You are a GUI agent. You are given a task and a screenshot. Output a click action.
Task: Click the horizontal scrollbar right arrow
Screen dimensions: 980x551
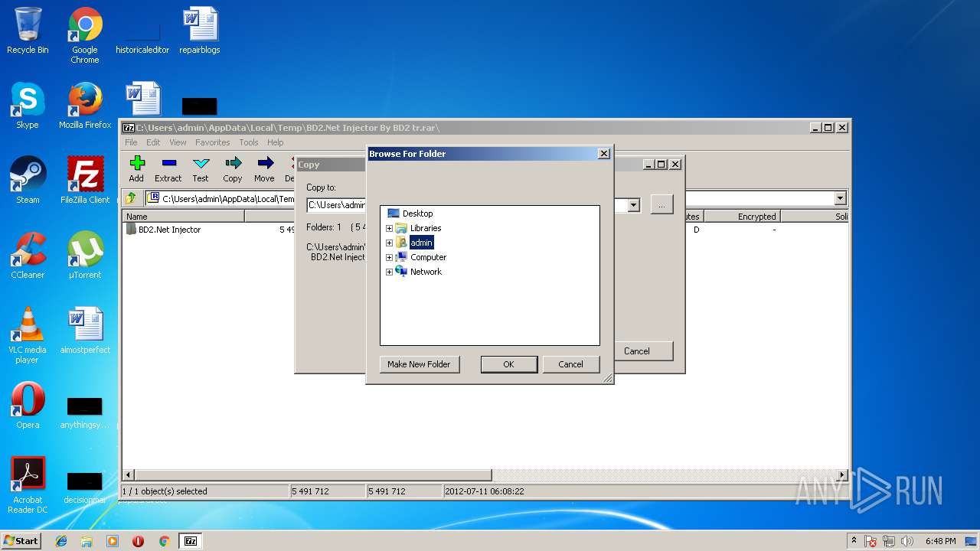tap(842, 475)
